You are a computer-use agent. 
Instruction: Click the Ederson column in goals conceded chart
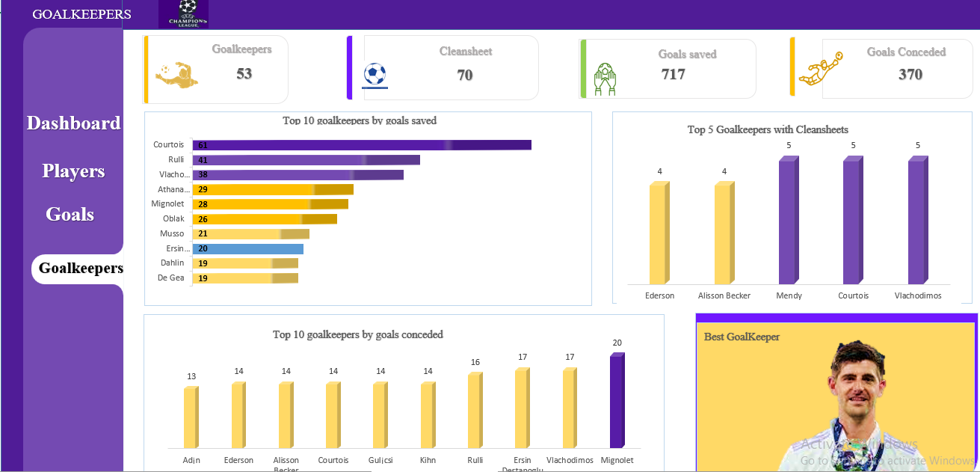click(x=238, y=415)
